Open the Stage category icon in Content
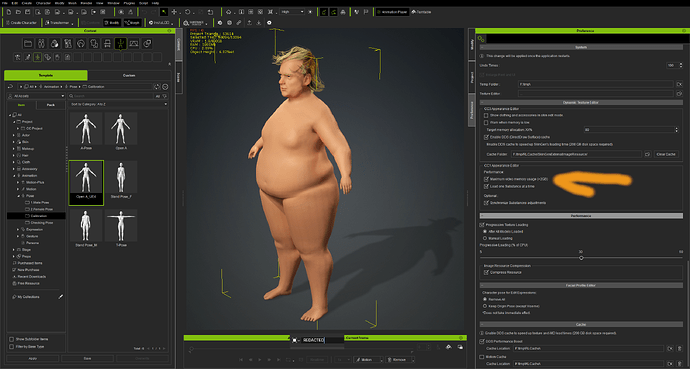 coord(134,43)
